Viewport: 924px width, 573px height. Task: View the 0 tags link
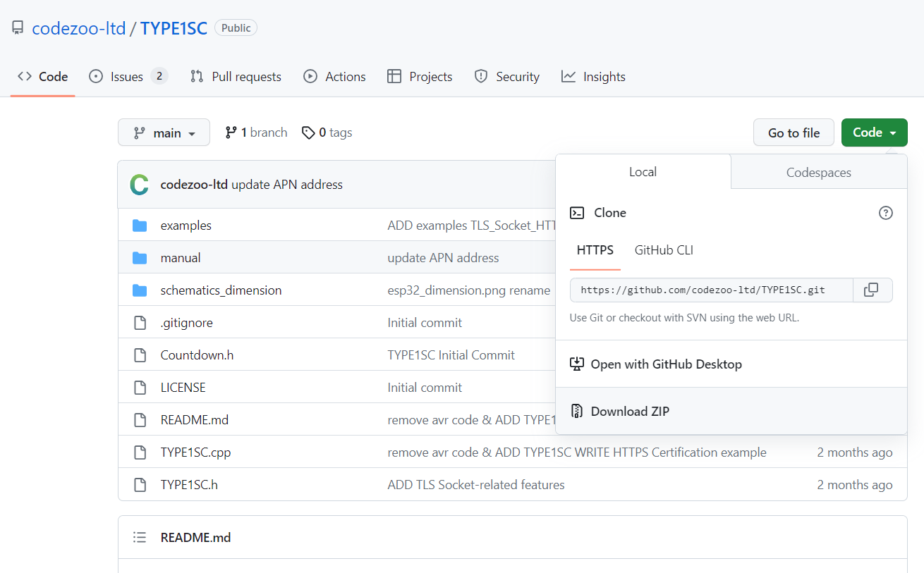[x=327, y=133]
